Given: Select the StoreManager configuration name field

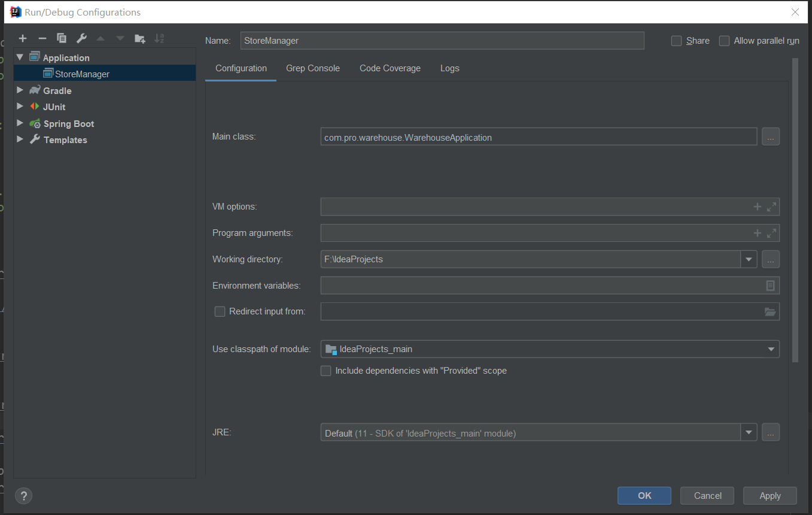Looking at the screenshot, I should (x=442, y=40).
